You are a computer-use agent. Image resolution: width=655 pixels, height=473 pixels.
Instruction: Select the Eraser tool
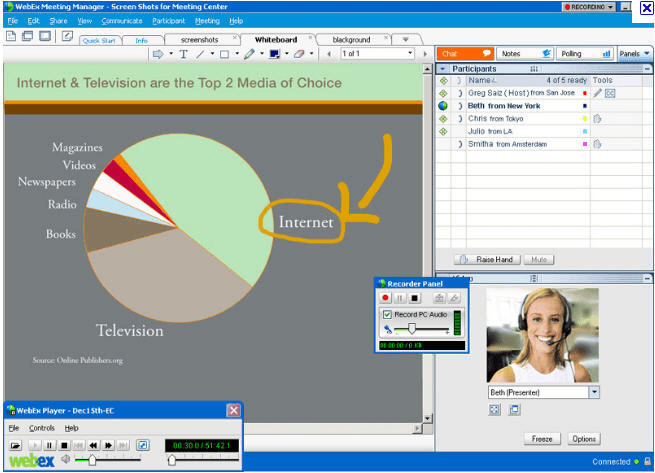298,54
